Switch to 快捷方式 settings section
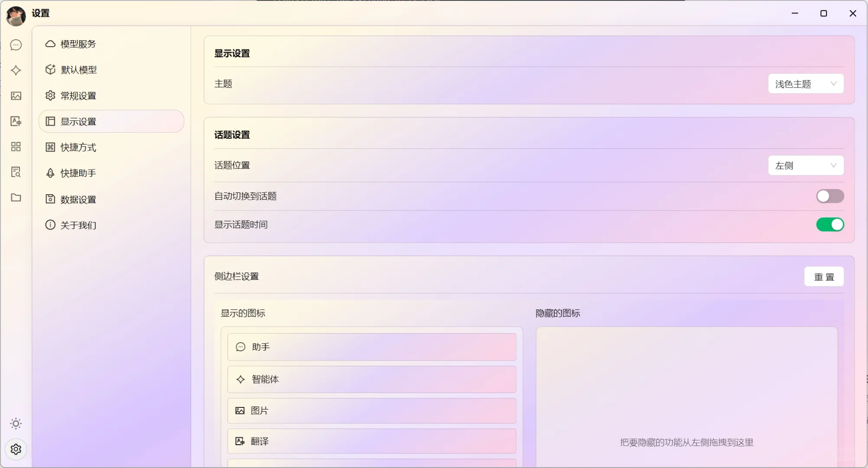The height and width of the screenshot is (468, 868). click(x=78, y=147)
